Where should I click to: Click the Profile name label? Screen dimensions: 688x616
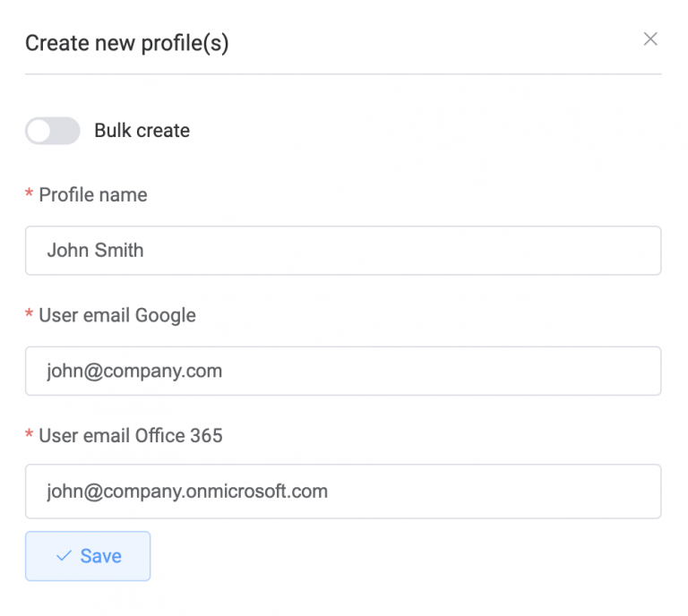click(x=93, y=195)
